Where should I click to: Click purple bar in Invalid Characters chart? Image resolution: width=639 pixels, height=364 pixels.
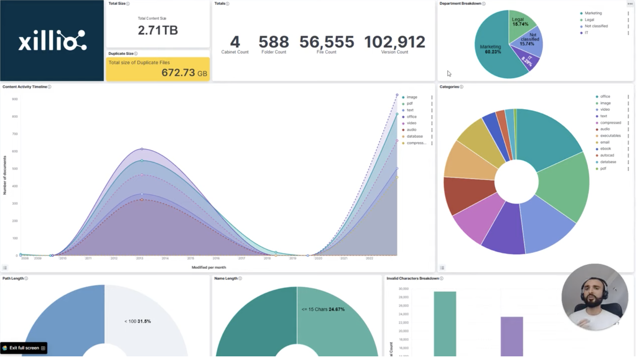pyautogui.click(x=512, y=336)
